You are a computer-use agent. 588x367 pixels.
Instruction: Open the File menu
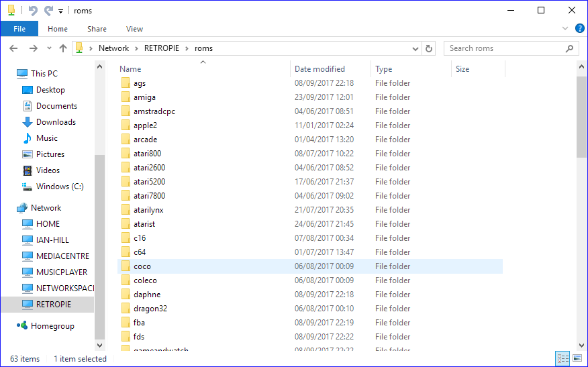click(x=19, y=29)
